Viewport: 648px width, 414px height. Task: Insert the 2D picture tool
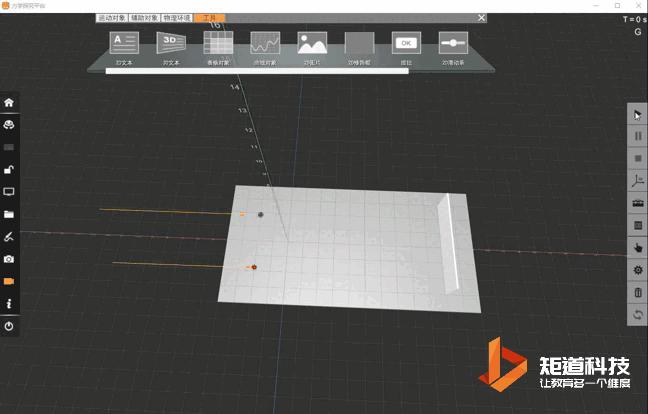(312, 43)
